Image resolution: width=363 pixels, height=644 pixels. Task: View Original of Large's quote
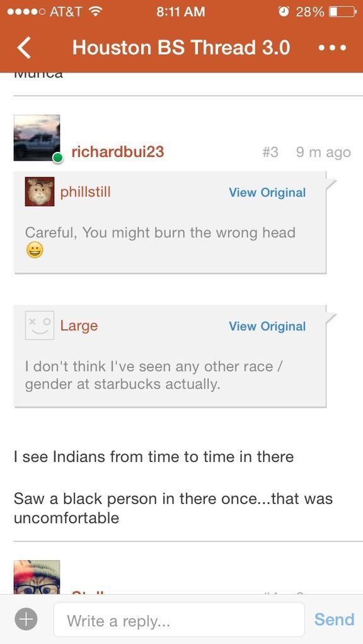[267, 326]
